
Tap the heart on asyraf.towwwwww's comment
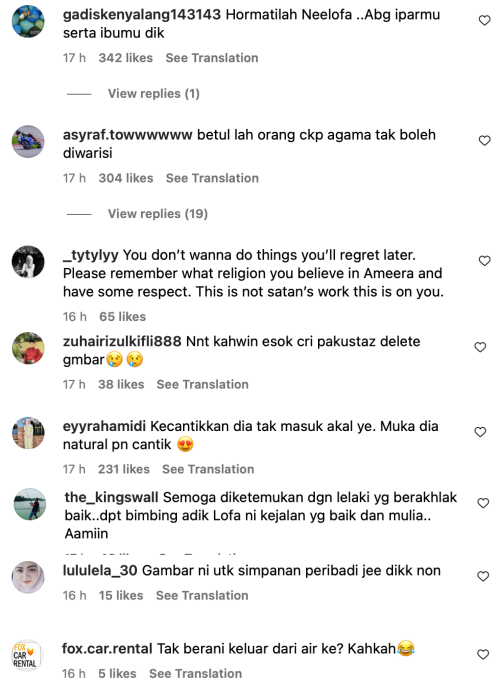click(x=484, y=141)
